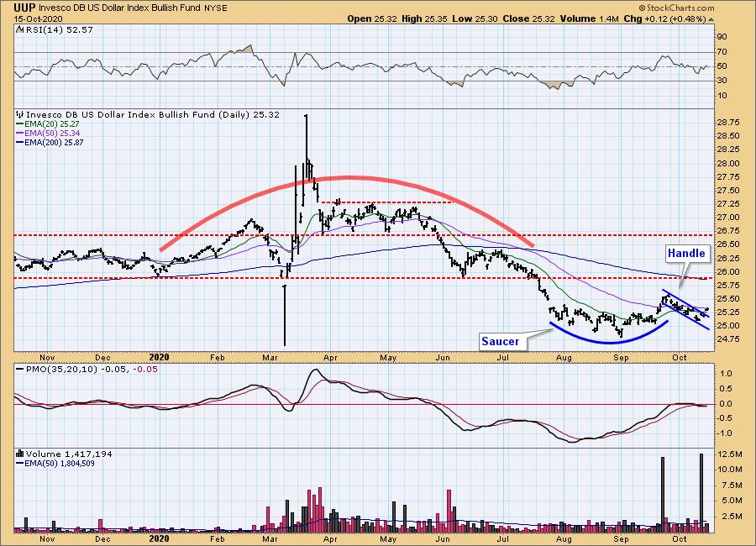Click the 7.5M volume axis label
This screenshot has width=756, height=546.
[730, 485]
